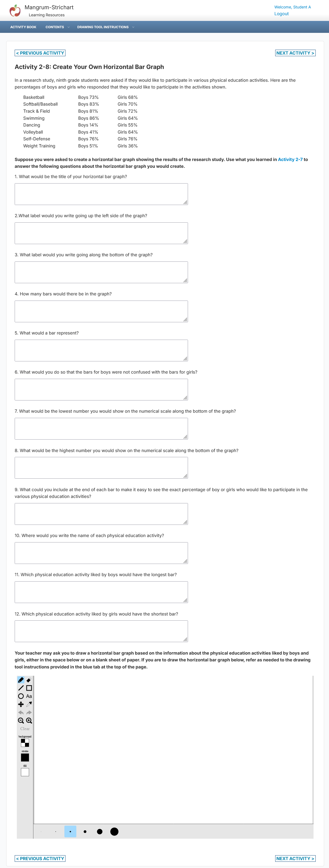Screen dimensions: 329x868
Task: Expand Drawing Tool Instructions dropdown
Action: (x=105, y=27)
